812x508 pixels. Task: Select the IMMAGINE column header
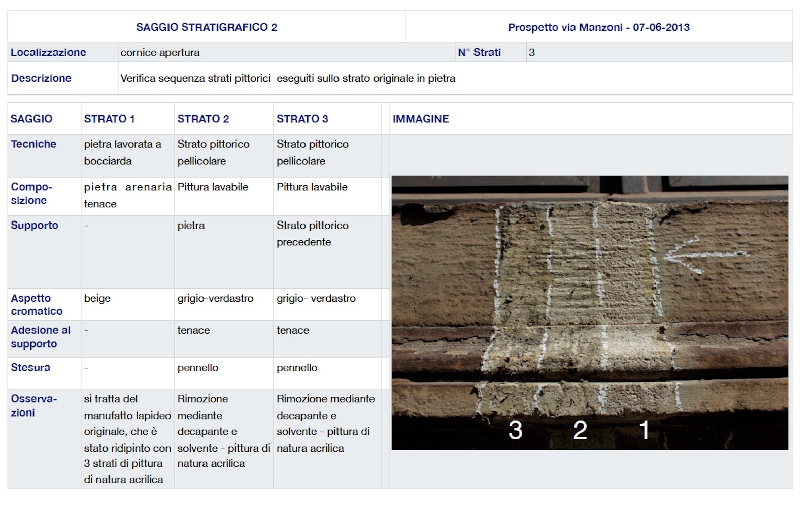click(420, 119)
